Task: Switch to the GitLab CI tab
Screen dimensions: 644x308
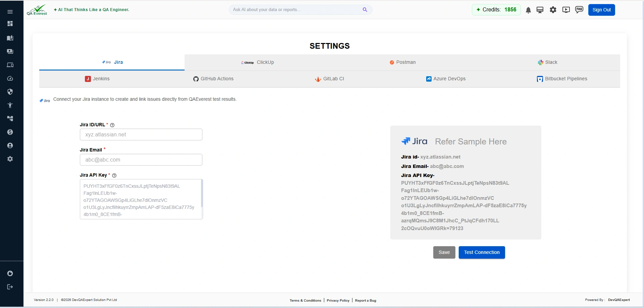Action: (x=330, y=79)
